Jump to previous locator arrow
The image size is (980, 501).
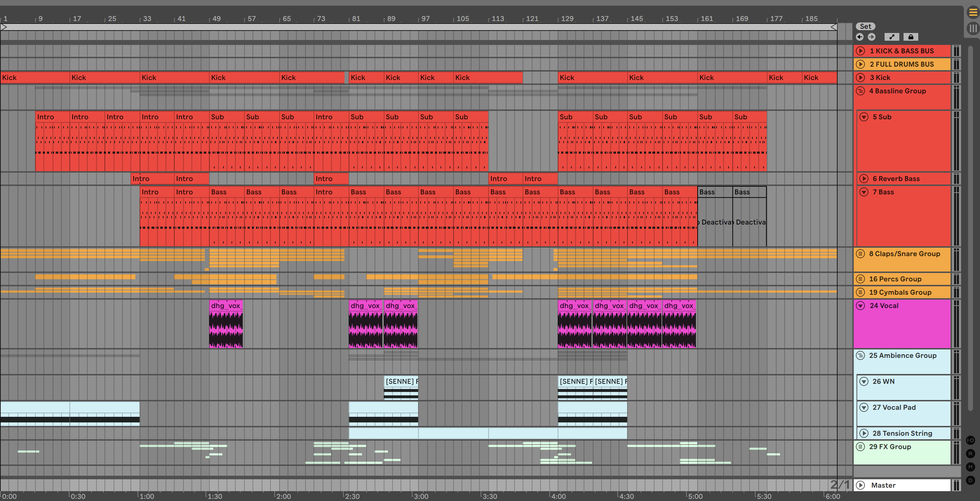[x=859, y=37]
